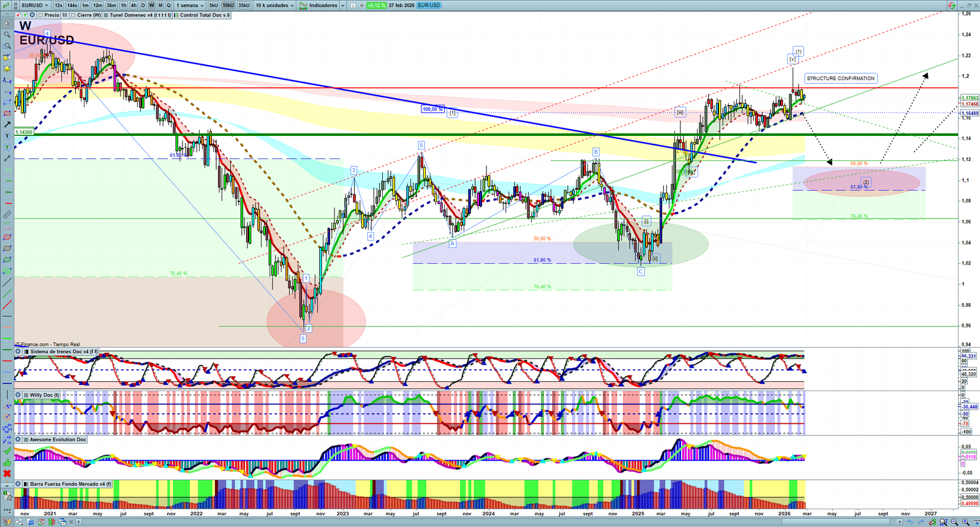
Task: Click the +0,12 % change badge
Action: tap(377, 5)
